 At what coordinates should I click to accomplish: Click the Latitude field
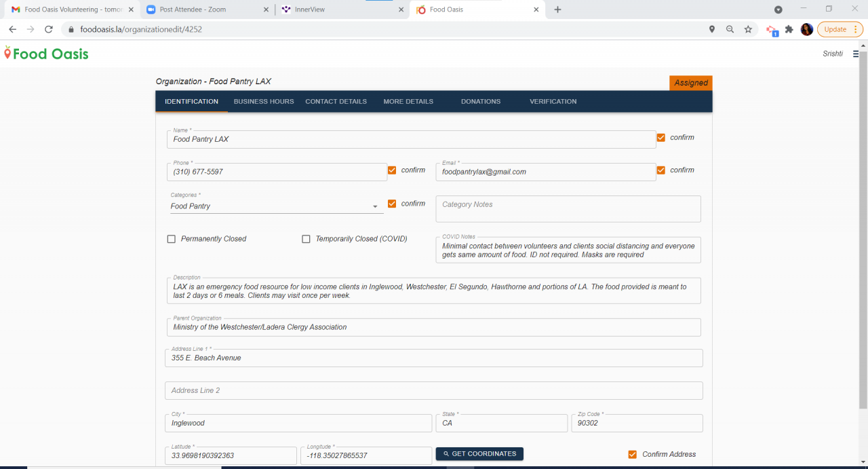[x=231, y=455]
